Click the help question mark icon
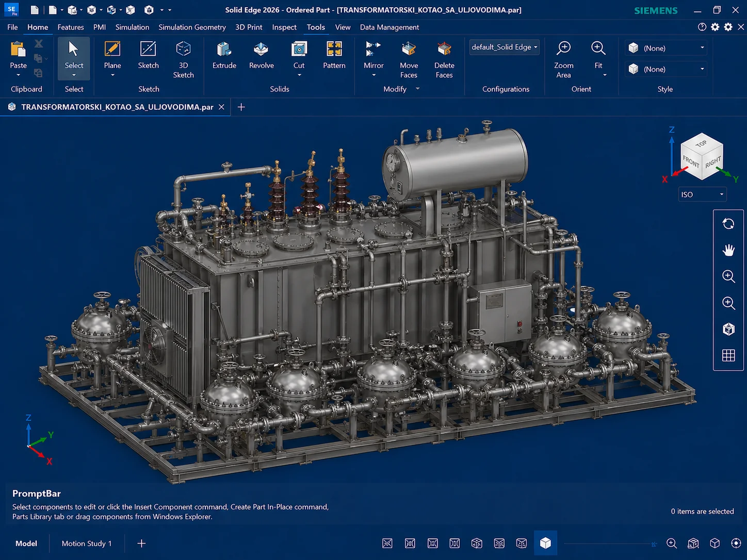Viewport: 747px width, 560px height. (x=702, y=27)
